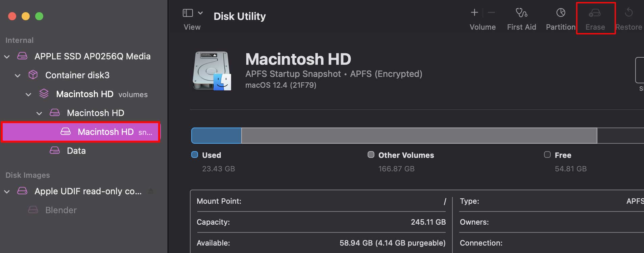Viewport: 644px width, 253px height.
Task: Click the Restore toolbar label
Action: pyautogui.click(x=629, y=27)
